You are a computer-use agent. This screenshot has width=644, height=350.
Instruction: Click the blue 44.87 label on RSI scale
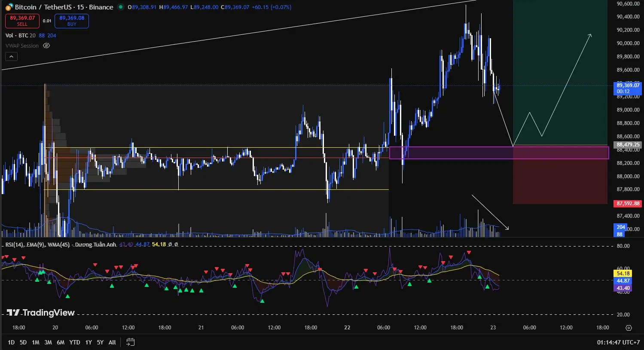pyautogui.click(x=623, y=281)
